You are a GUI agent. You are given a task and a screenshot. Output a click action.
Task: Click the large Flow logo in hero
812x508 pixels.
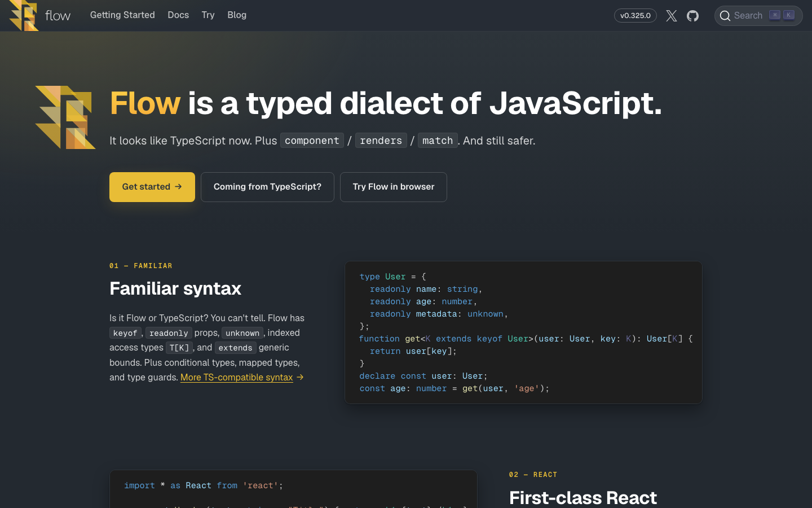tap(65, 117)
